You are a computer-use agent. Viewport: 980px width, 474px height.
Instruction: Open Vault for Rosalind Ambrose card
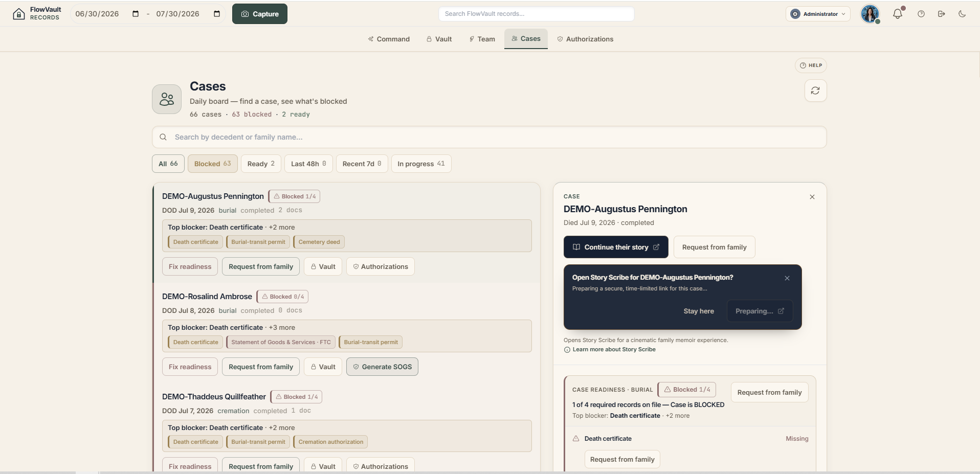point(323,367)
